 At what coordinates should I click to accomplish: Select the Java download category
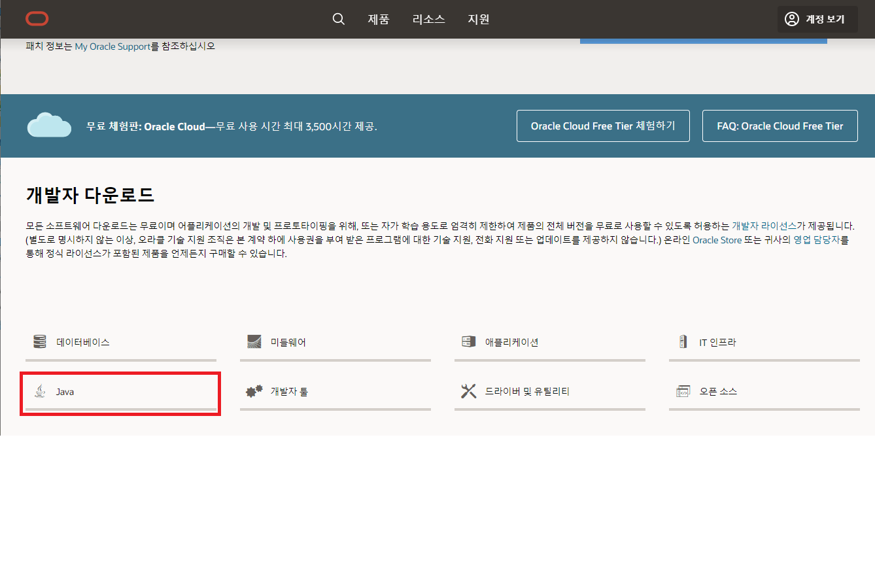121,394
